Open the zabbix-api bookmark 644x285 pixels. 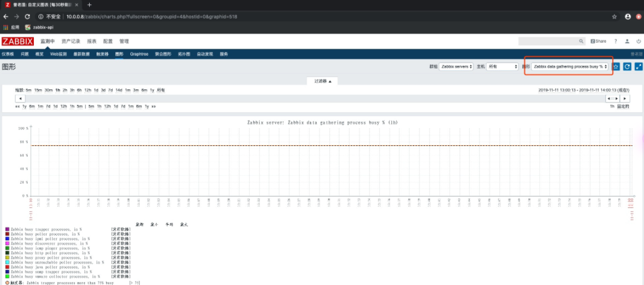click(39, 28)
